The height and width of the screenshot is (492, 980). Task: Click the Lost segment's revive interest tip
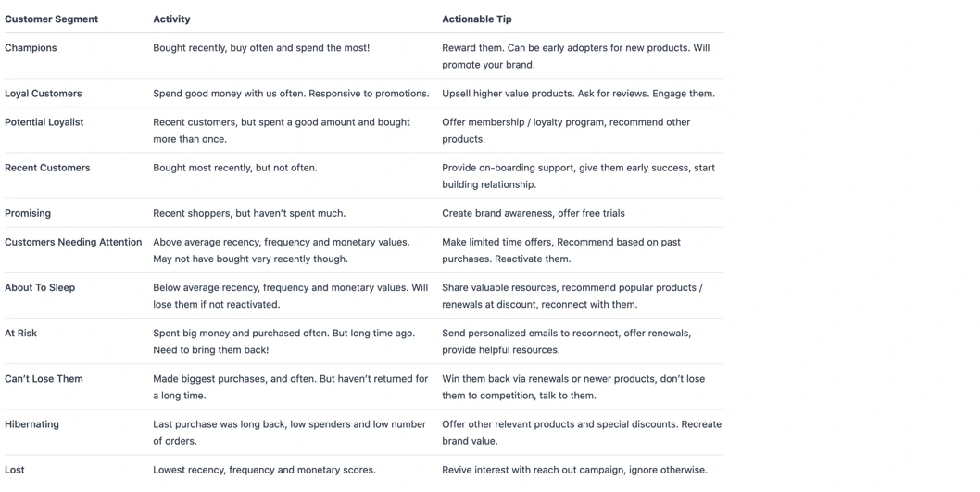[574, 470]
